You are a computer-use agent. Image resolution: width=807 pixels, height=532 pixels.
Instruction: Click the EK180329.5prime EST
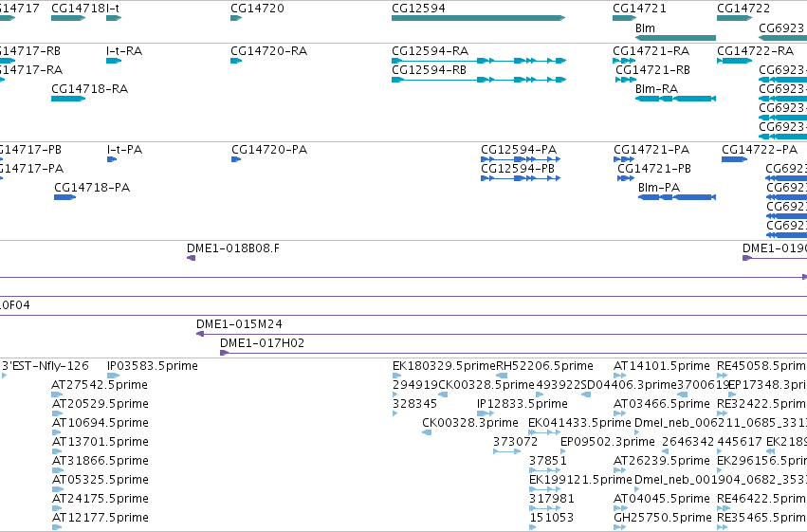click(396, 376)
